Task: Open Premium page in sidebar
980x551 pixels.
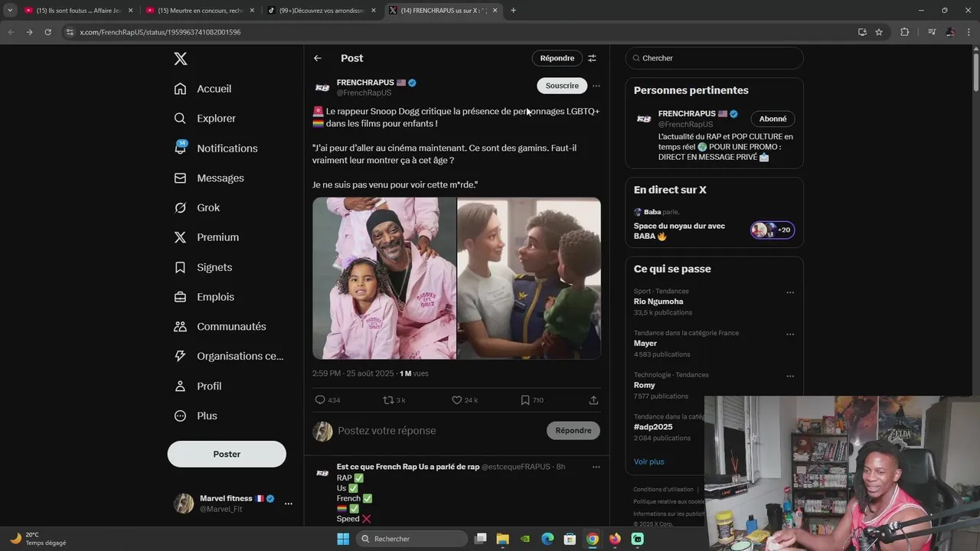Action: [x=206, y=237]
